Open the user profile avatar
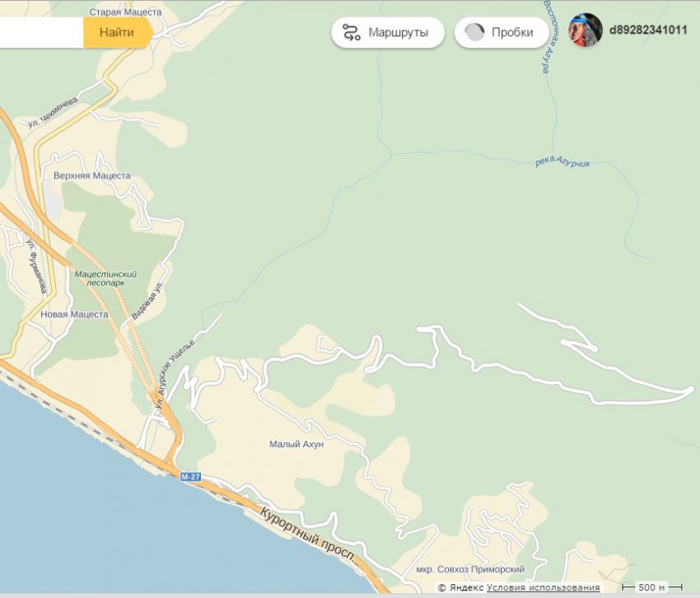The width and height of the screenshot is (700, 598). tap(586, 30)
